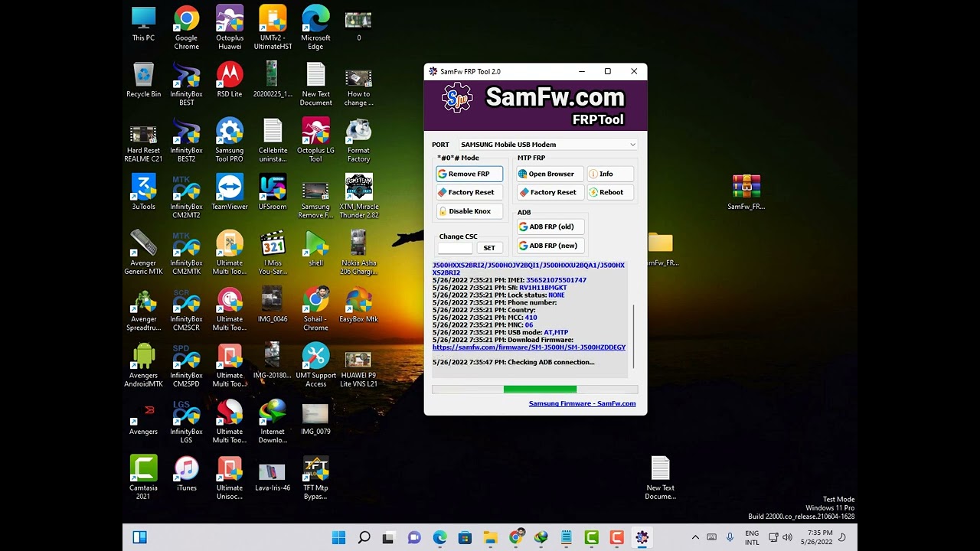Click the Disable Knox button
Viewport: 980px width, 551px height.
[x=469, y=211]
